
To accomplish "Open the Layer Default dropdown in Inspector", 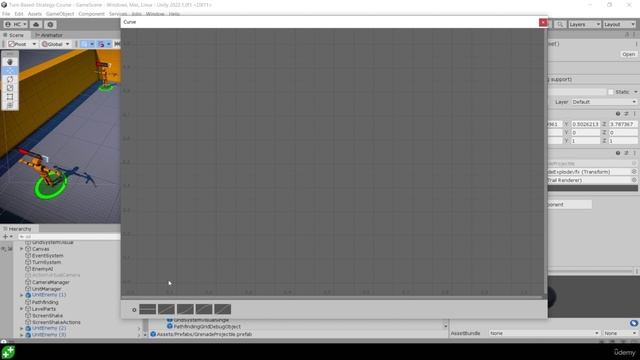I will coord(604,102).
